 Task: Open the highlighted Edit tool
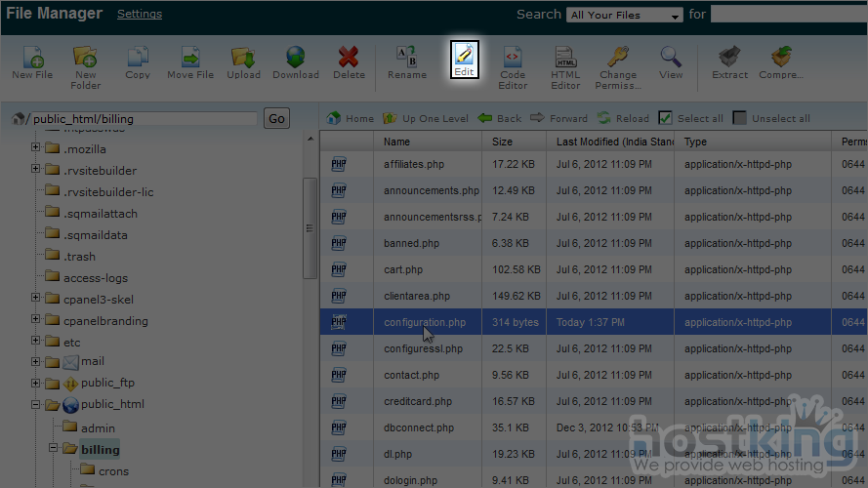coord(464,60)
